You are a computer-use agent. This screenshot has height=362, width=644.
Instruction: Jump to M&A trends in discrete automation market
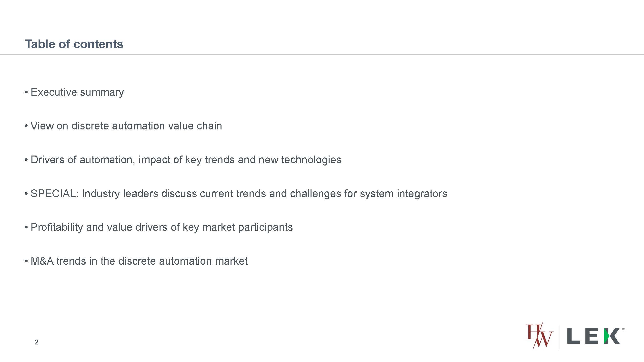click(x=139, y=261)
